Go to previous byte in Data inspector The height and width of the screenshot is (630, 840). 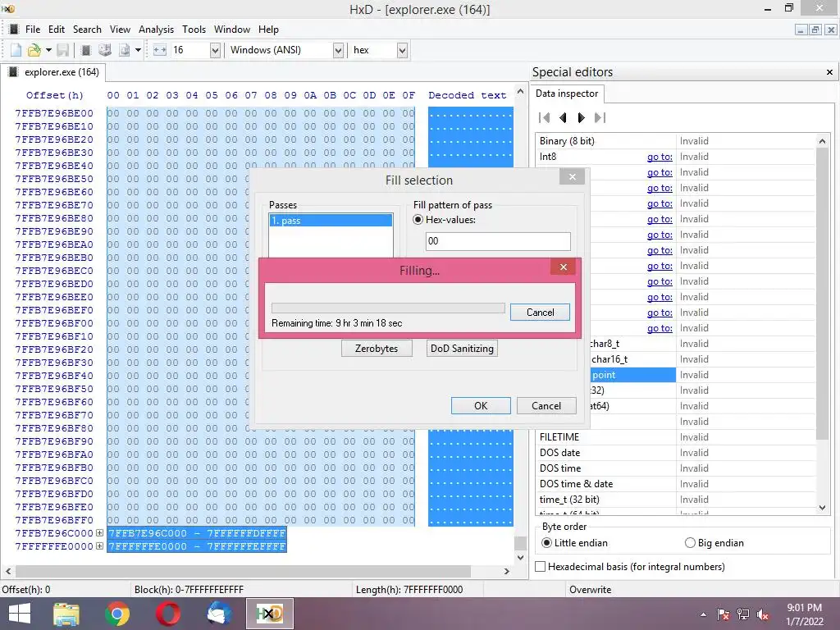563,117
